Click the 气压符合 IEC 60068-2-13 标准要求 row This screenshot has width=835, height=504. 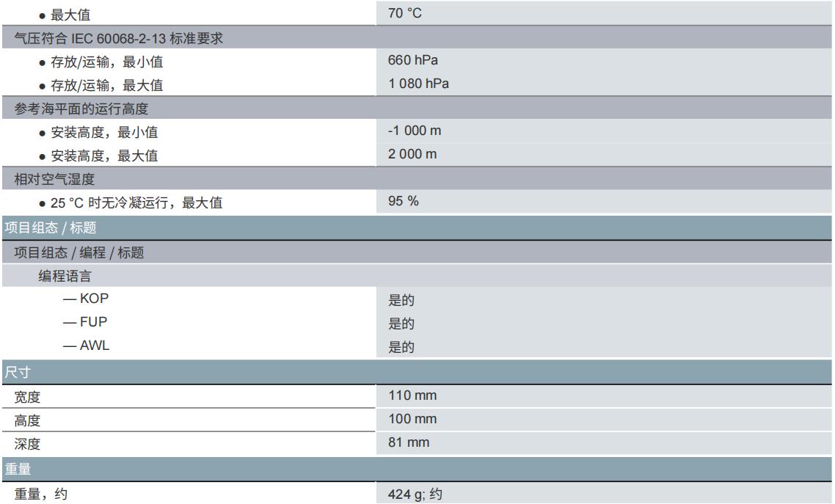(119, 39)
